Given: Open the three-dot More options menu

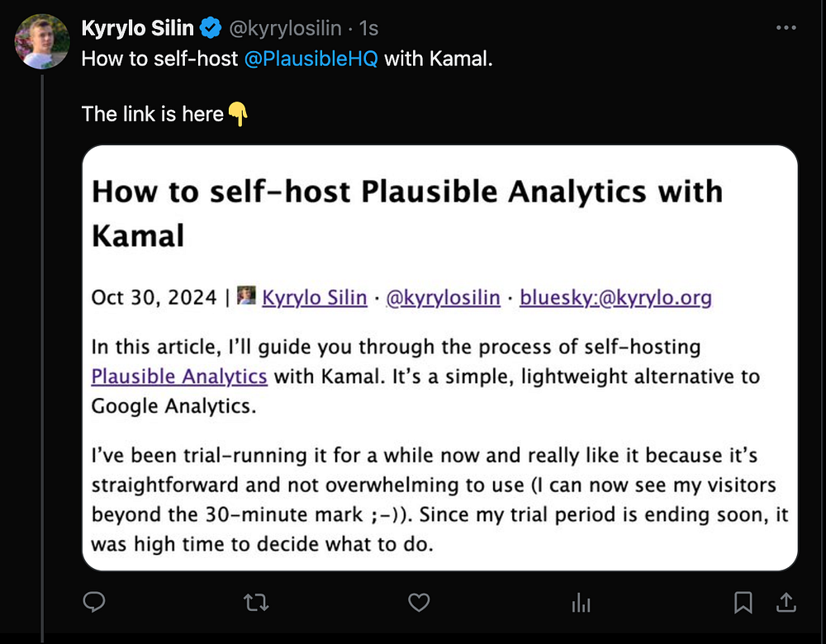Looking at the screenshot, I should coord(786,29).
